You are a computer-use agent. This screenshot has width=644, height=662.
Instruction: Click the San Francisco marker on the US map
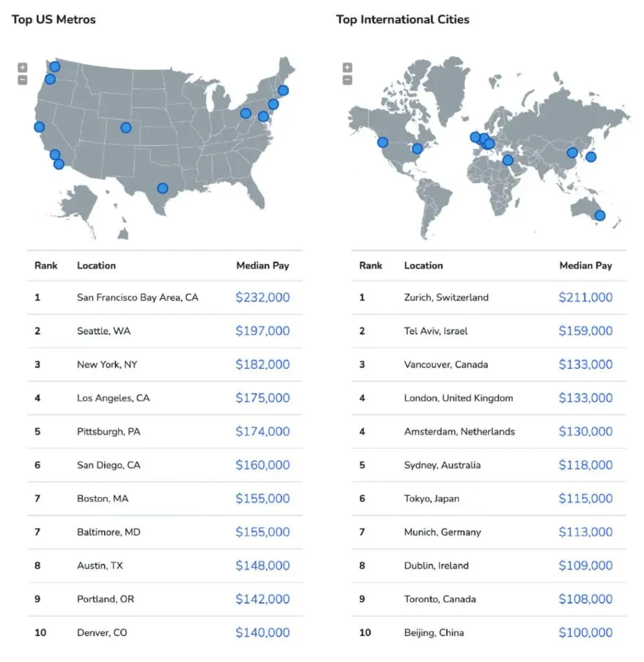pyautogui.click(x=39, y=127)
